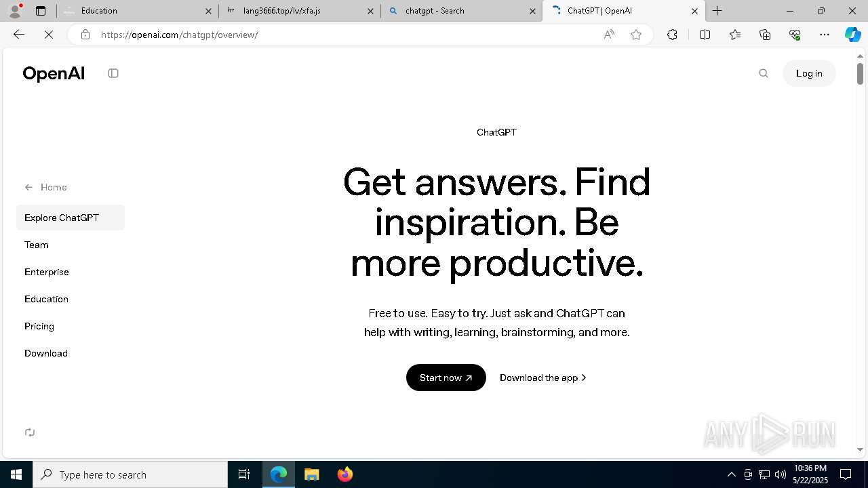Open Split screen icon
The width and height of the screenshot is (868, 488).
705,35
